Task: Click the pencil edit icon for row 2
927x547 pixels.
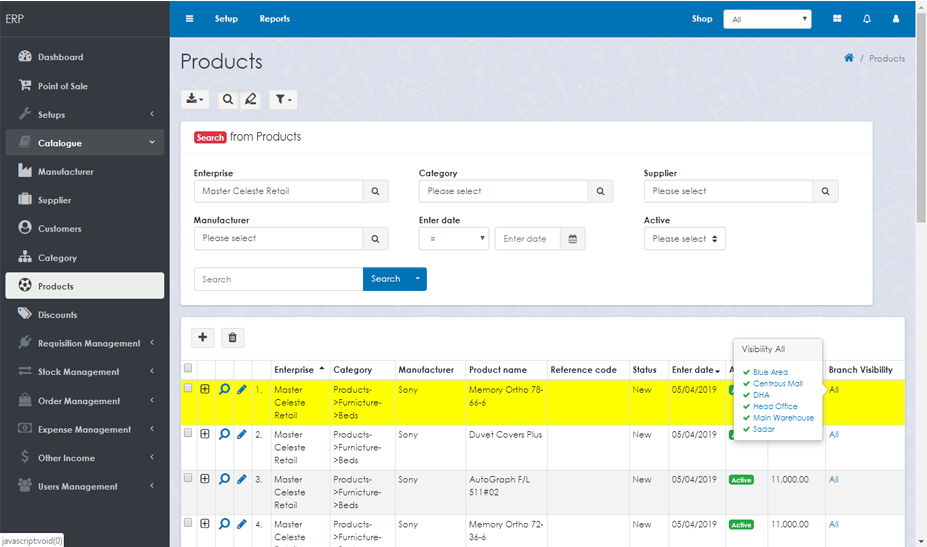Action: 242,434
